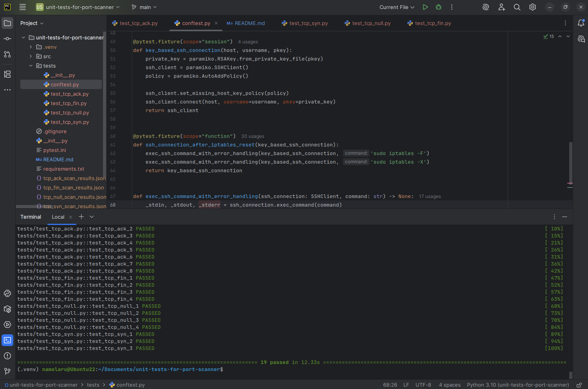Switch to the test_tcp_syn.py editor tab
Screen dimensions: 588x389
tap(305, 23)
